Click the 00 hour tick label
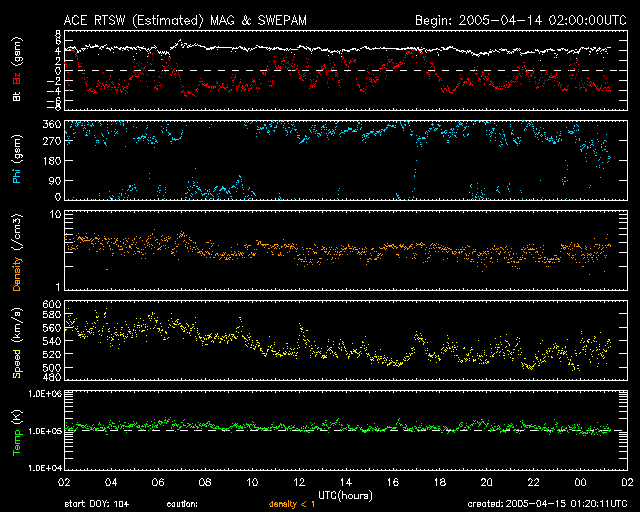Image resolution: width=640 pixels, height=512 pixels. point(579,482)
